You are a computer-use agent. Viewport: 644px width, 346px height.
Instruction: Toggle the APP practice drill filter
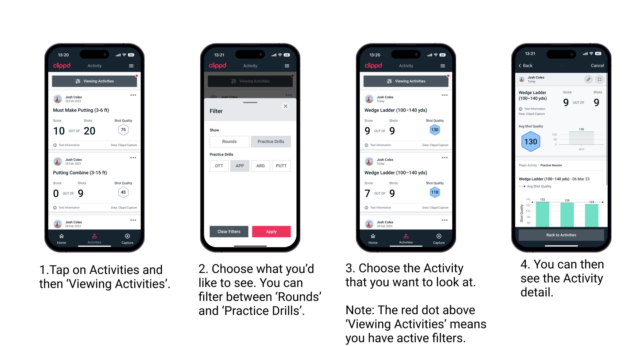click(239, 166)
